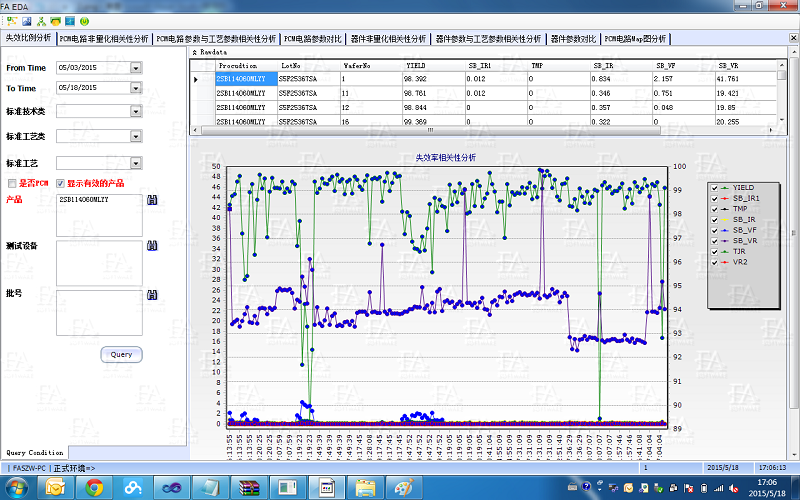The image size is (800, 500).
Task: Open the PCM电路Map图分析 tab
Action: (x=635, y=39)
